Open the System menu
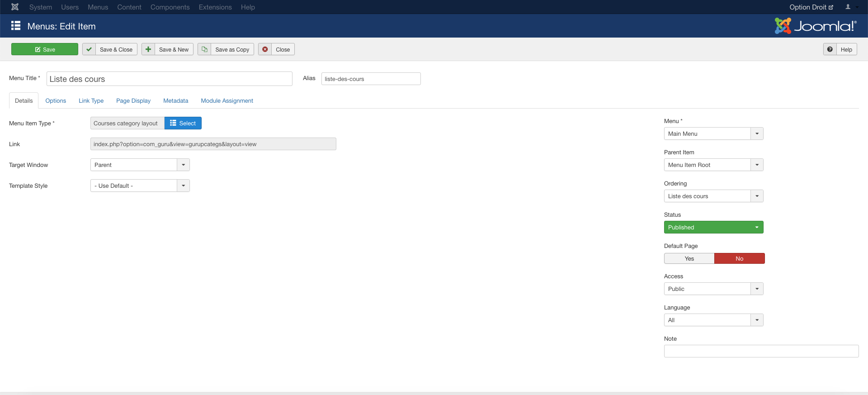The width and height of the screenshot is (868, 395). (x=41, y=7)
